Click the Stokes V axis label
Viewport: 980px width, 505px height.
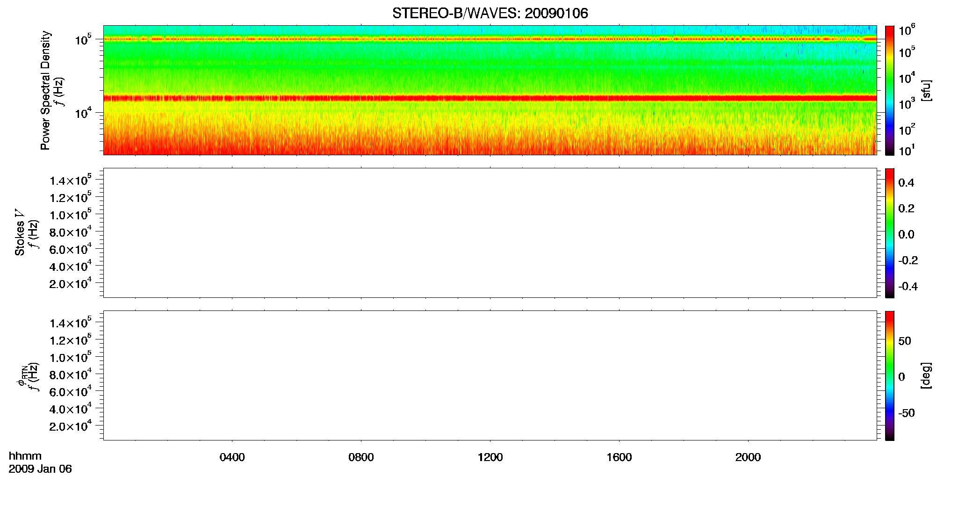click(20, 233)
